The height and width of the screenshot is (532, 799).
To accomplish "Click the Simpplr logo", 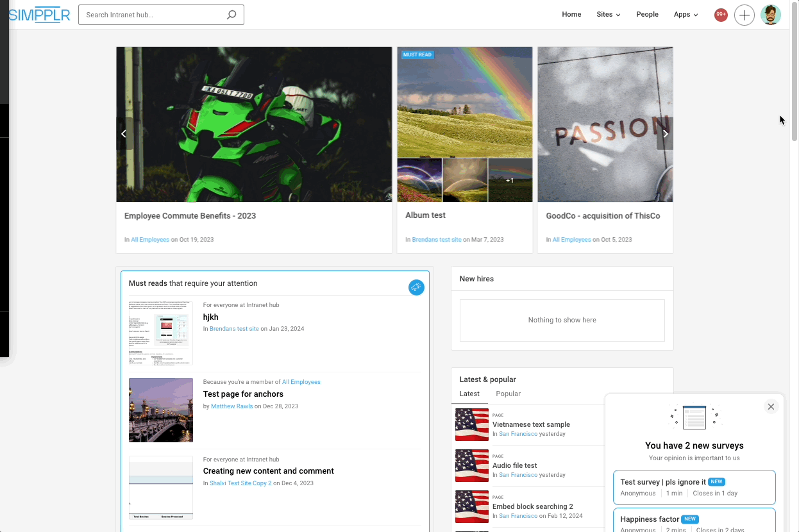I will point(39,14).
